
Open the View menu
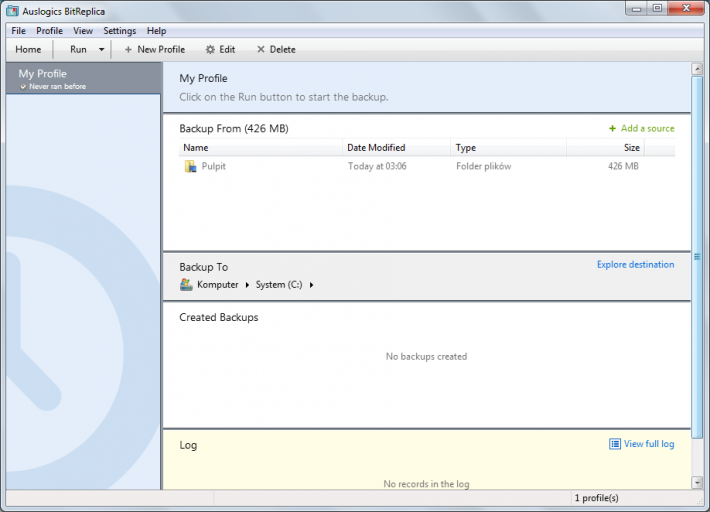(83, 31)
